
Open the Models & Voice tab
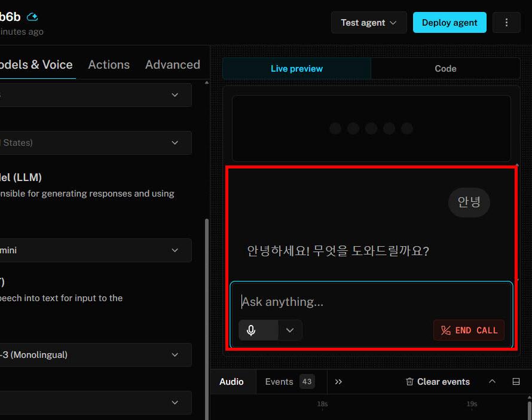tap(36, 65)
